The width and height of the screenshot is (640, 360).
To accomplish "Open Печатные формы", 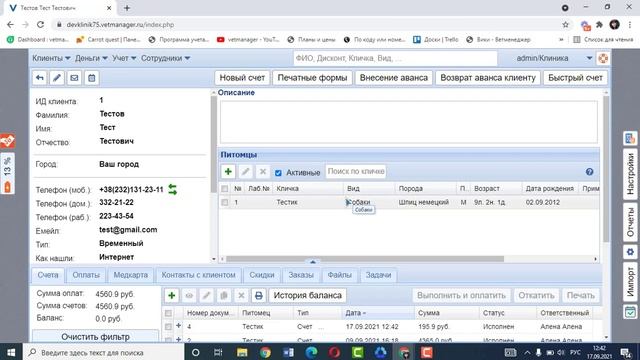I will 312,78.
